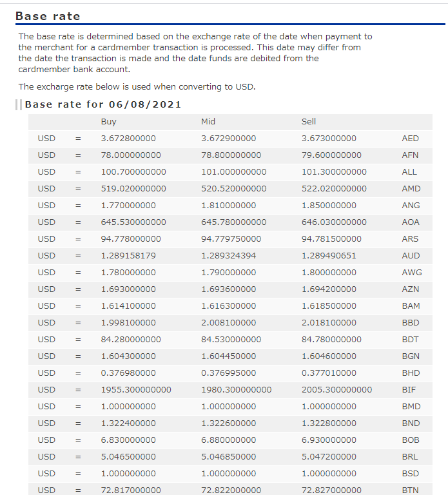Select the AFN currency code
Screen dimensions: 448x495
[410, 155]
